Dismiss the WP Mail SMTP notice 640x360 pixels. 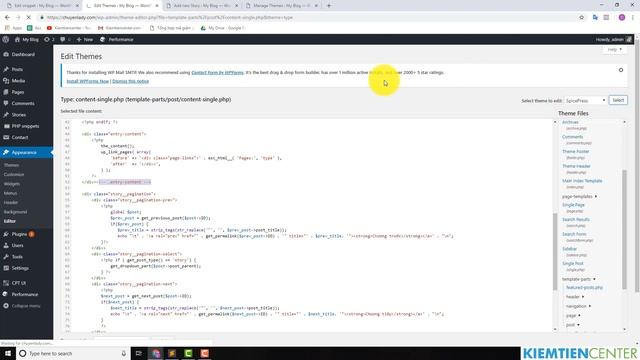pyautogui.click(x=621, y=70)
